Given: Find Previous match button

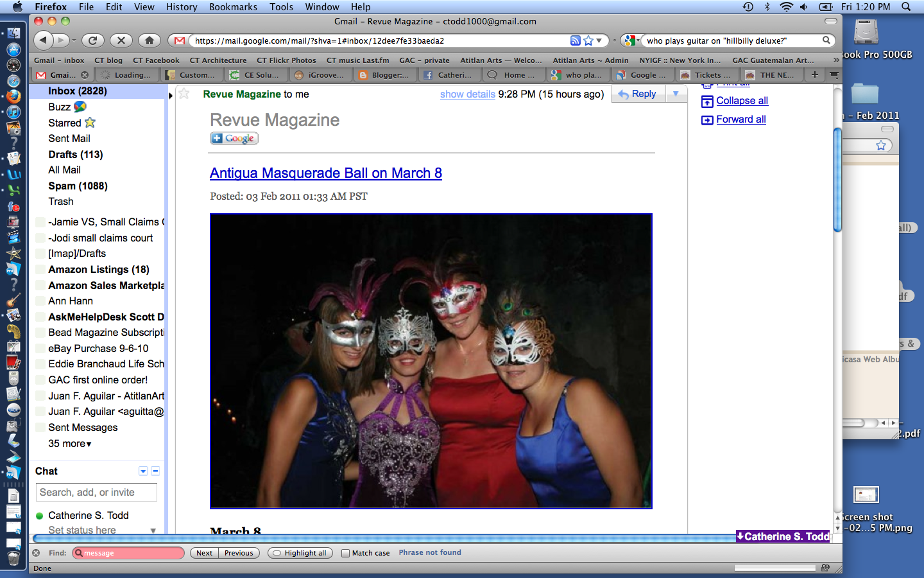Looking at the screenshot, I should tap(239, 553).
